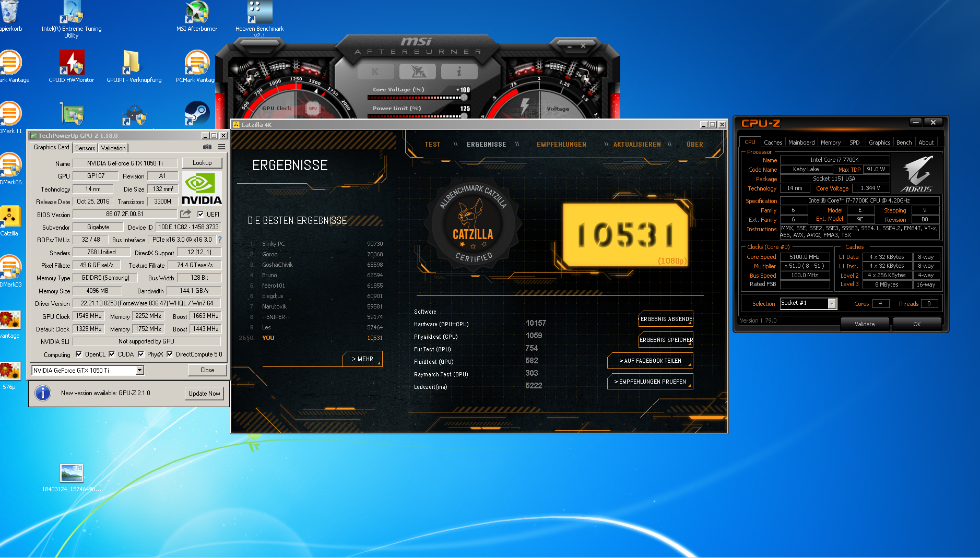980x558 pixels.
Task: Click Afterburner K button
Action: 375,72
